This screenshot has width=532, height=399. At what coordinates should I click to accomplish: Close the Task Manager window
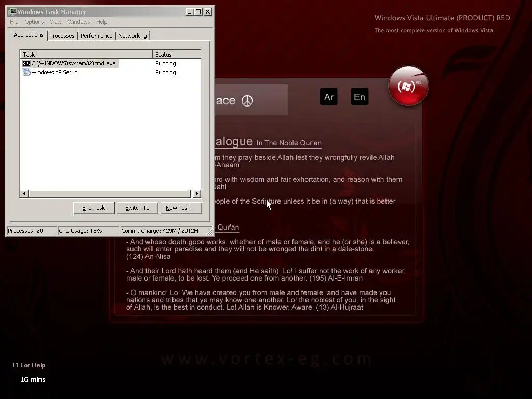point(208,12)
